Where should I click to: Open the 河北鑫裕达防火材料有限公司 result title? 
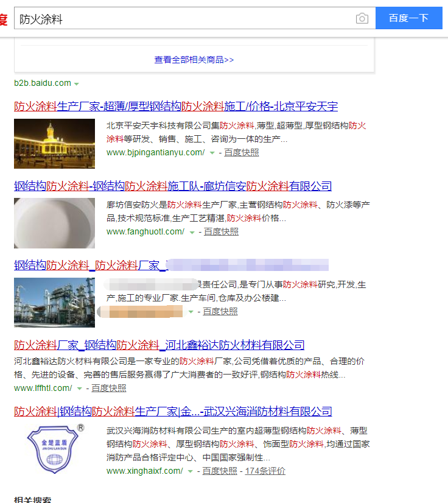(x=159, y=345)
